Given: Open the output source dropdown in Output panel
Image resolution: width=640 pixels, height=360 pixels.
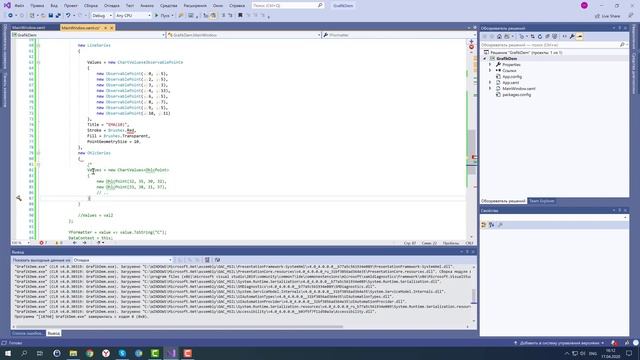Looking at the screenshot, I should pos(123,260).
